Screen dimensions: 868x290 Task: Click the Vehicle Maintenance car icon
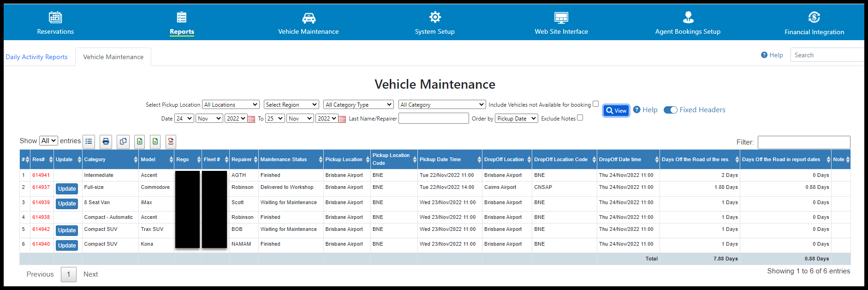point(309,18)
